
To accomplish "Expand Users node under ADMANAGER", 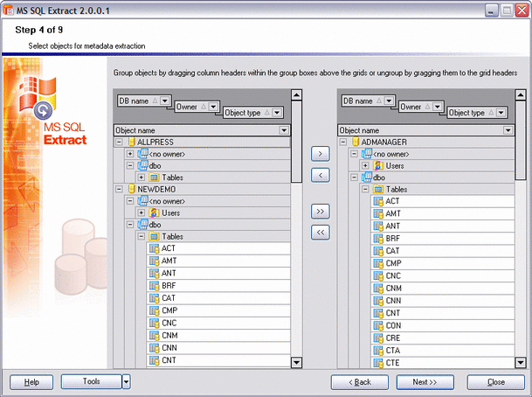I will (365, 166).
